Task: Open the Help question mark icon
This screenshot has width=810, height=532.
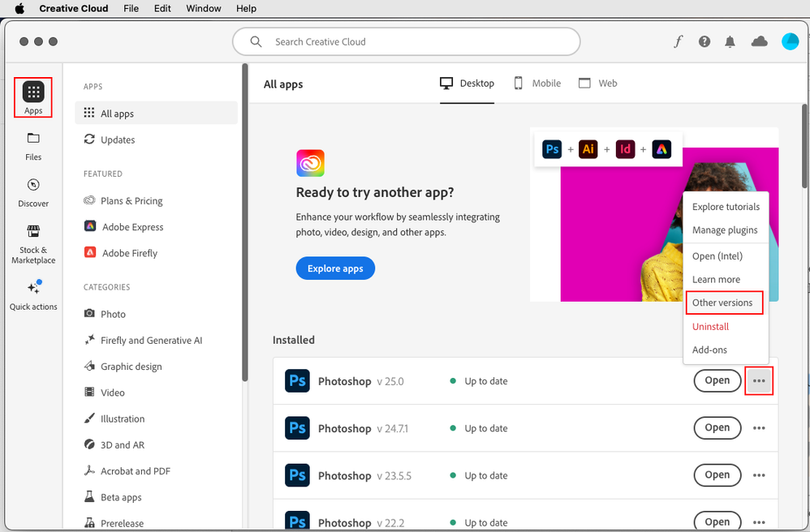Action: coord(704,42)
